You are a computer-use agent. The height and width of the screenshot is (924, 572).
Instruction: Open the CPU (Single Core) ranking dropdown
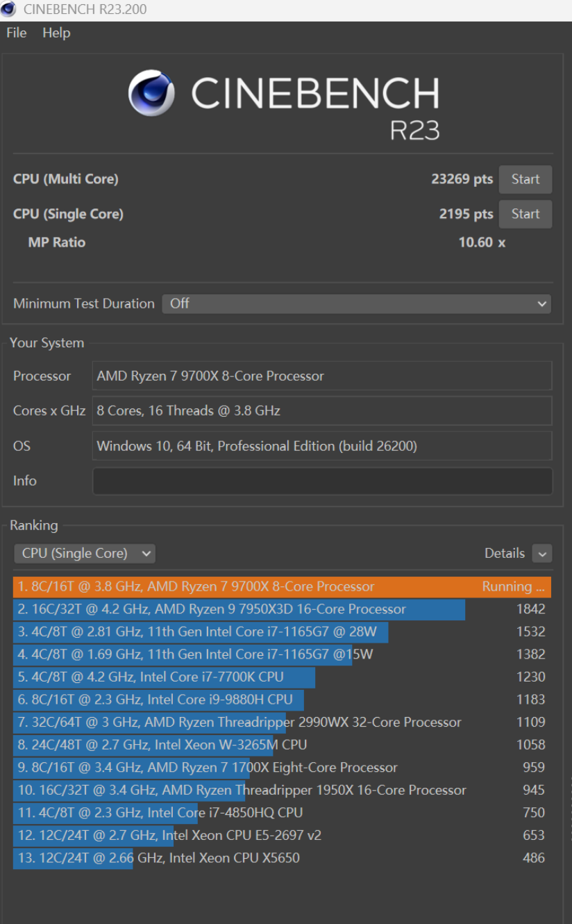(x=84, y=554)
